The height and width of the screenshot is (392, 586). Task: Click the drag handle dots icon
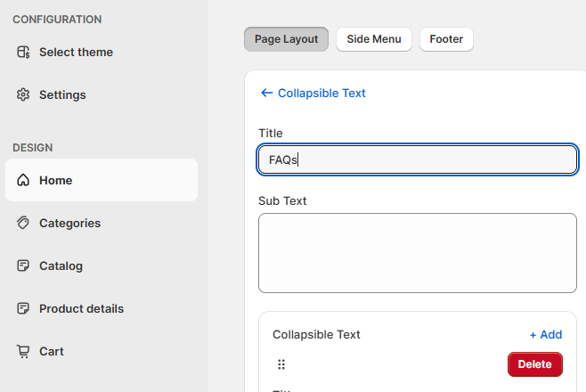pyautogui.click(x=281, y=364)
